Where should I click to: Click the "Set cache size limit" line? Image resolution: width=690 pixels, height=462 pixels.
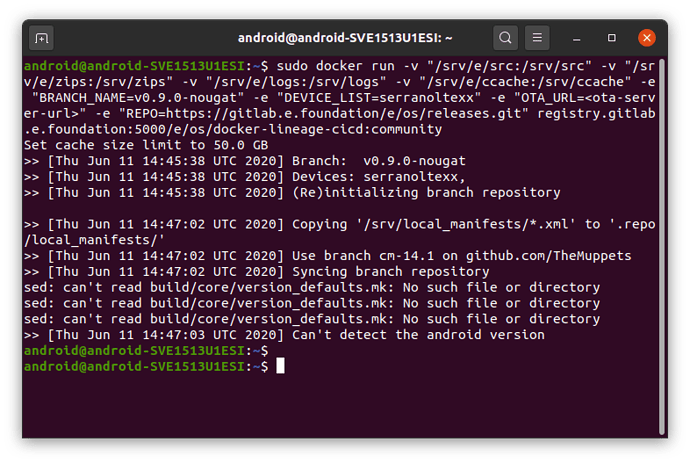click(146, 145)
